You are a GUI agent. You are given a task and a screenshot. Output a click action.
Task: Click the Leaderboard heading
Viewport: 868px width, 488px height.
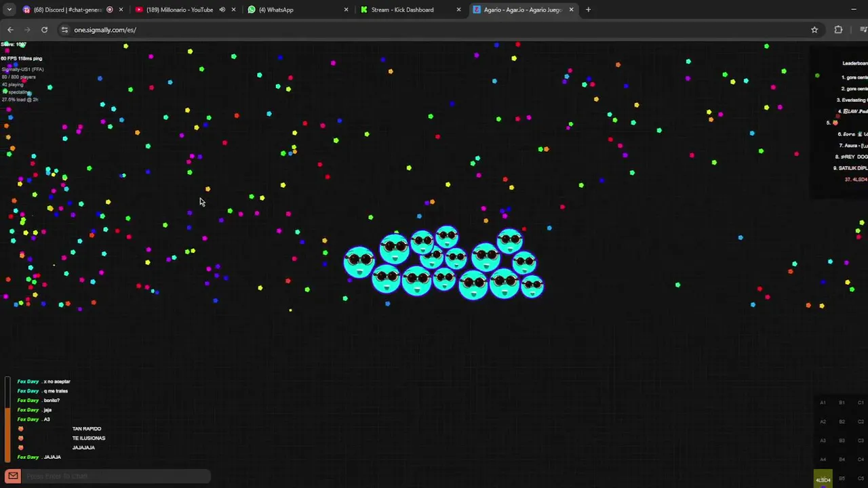pyautogui.click(x=855, y=63)
